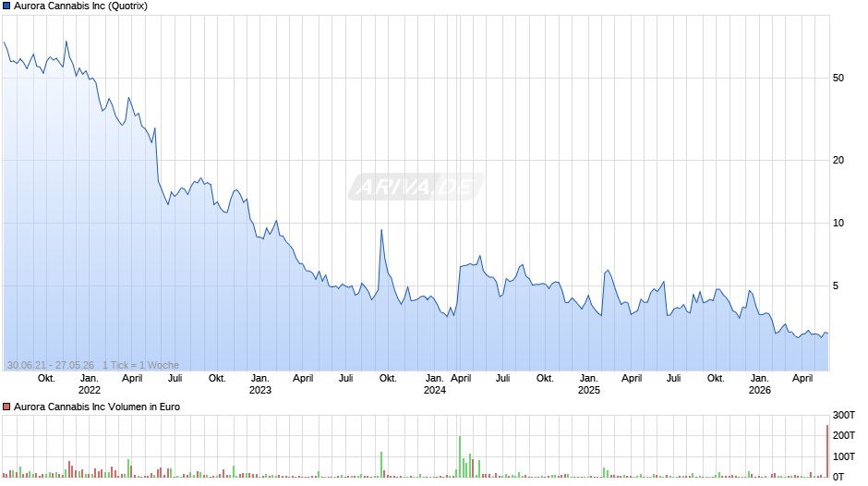Click the price axis label '50'
Viewport: 868px width, 486px height.
click(x=838, y=79)
